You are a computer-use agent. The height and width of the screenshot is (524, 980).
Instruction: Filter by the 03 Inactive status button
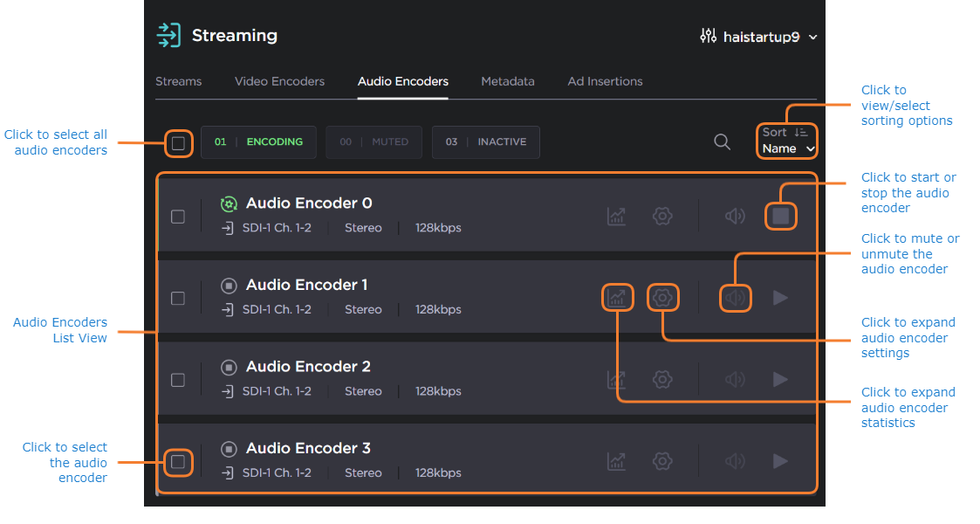(485, 142)
